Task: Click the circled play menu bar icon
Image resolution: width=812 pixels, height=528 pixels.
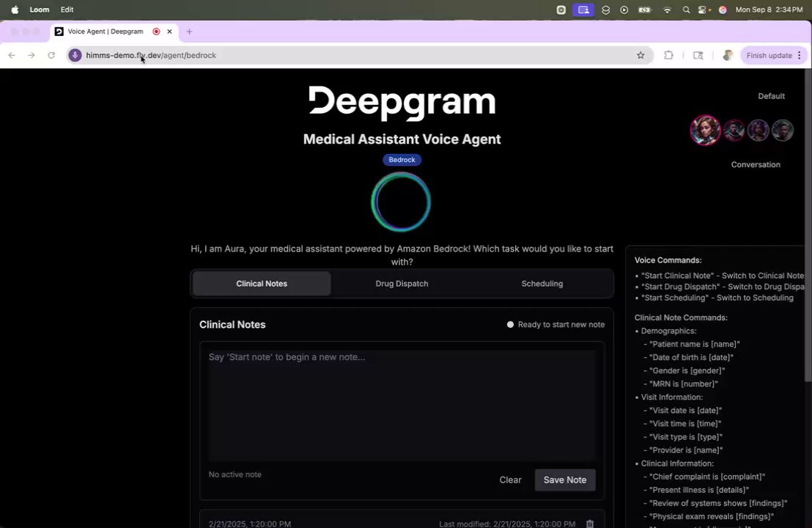Action: tap(624, 10)
